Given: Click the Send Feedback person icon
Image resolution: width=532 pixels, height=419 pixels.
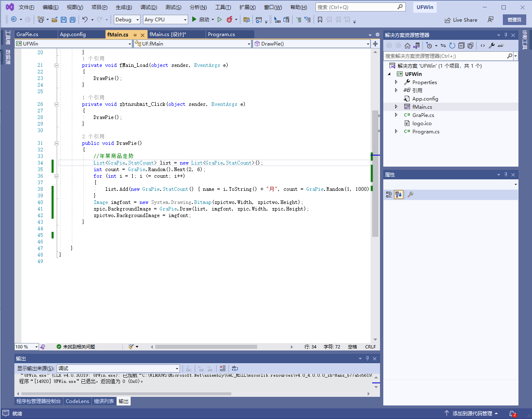Looking at the screenshot, I should (491, 19).
